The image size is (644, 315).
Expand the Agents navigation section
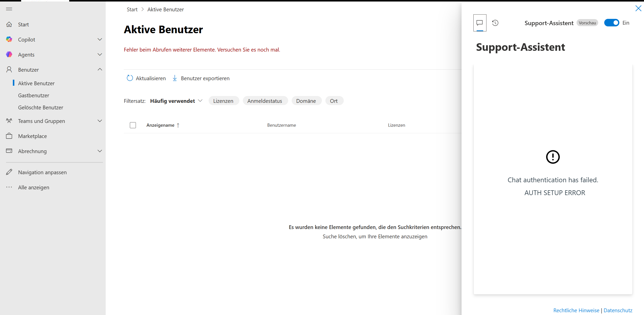point(100,55)
